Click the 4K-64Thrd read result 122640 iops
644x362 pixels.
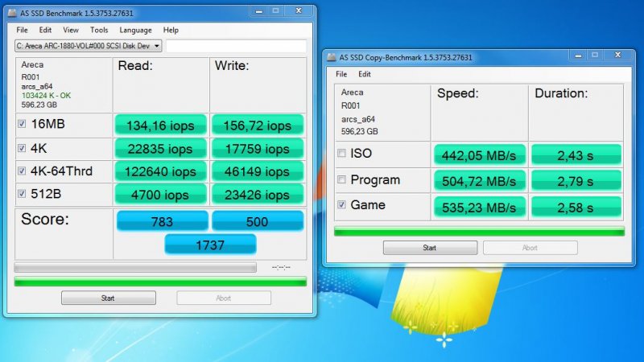point(160,171)
